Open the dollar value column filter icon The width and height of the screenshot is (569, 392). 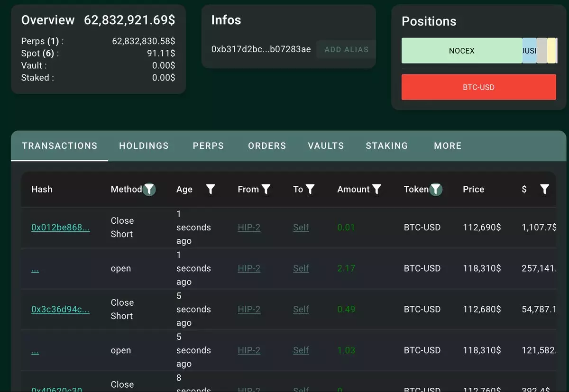click(544, 190)
